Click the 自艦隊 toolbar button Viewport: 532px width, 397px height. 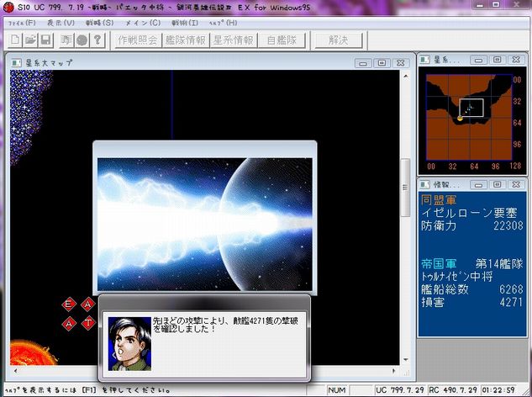[282, 40]
